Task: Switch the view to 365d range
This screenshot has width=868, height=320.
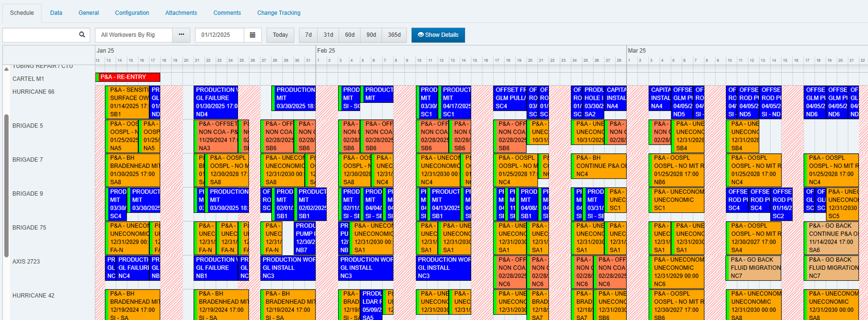Action: (x=394, y=35)
